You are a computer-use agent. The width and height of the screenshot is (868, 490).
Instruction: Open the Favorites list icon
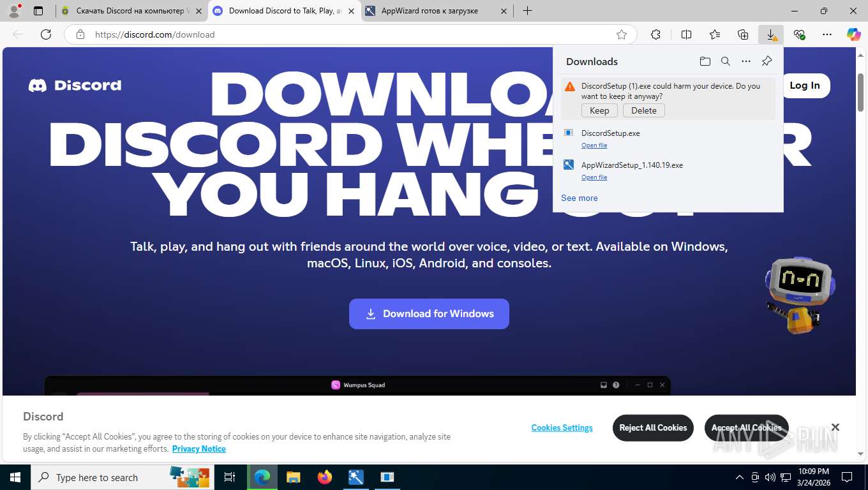(x=715, y=34)
